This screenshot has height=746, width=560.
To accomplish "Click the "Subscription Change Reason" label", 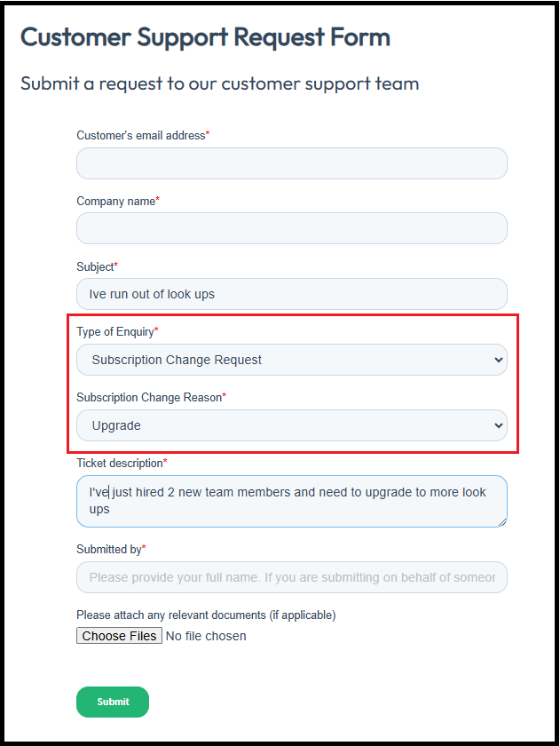I will (x=151, y=397).
